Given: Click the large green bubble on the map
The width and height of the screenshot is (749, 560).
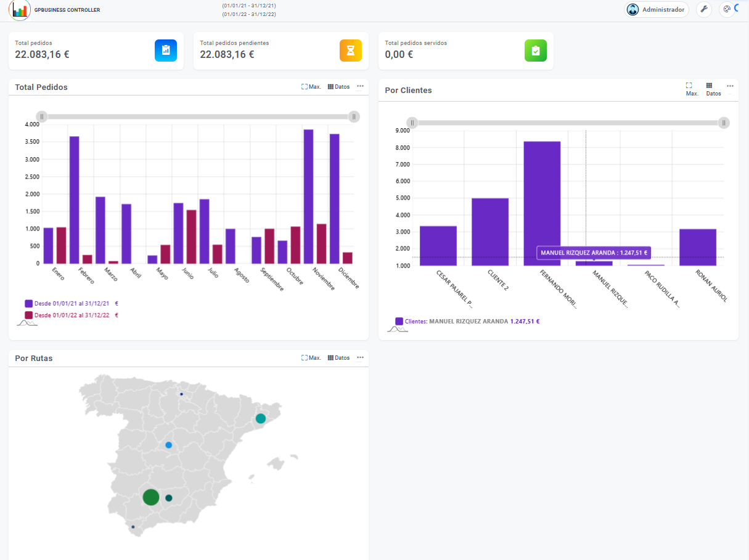Looking at the screenshot, I should (x=150, y=497).
